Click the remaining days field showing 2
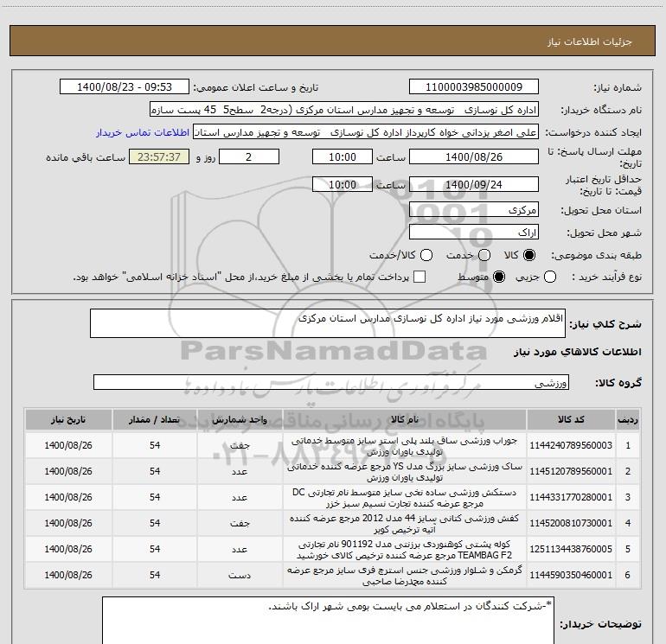 click(249, 157)
